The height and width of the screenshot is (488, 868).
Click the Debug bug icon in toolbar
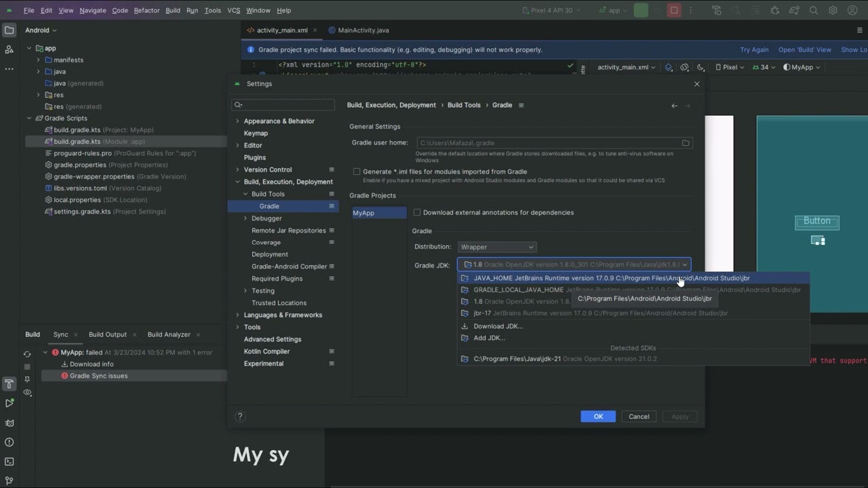coord(775,10)
